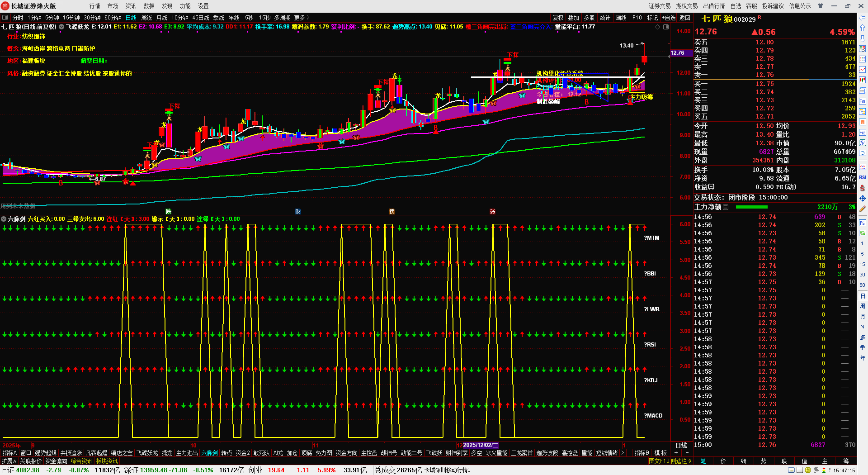
Task: Click the 返回 button
Action: [685, 18]
